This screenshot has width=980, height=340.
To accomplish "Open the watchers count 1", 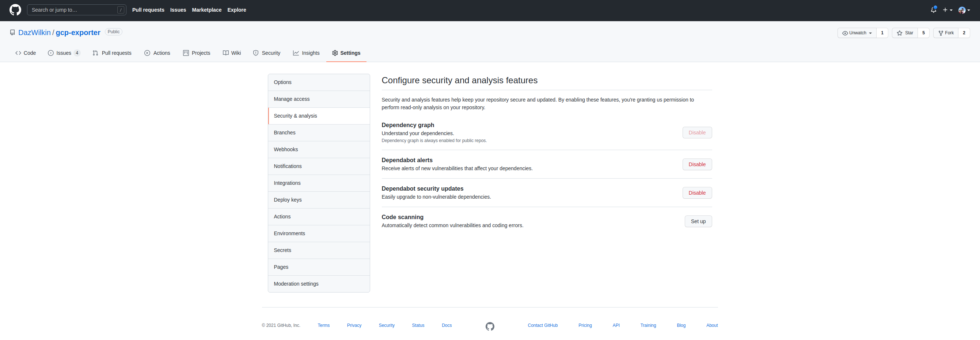I will (882, 33).
